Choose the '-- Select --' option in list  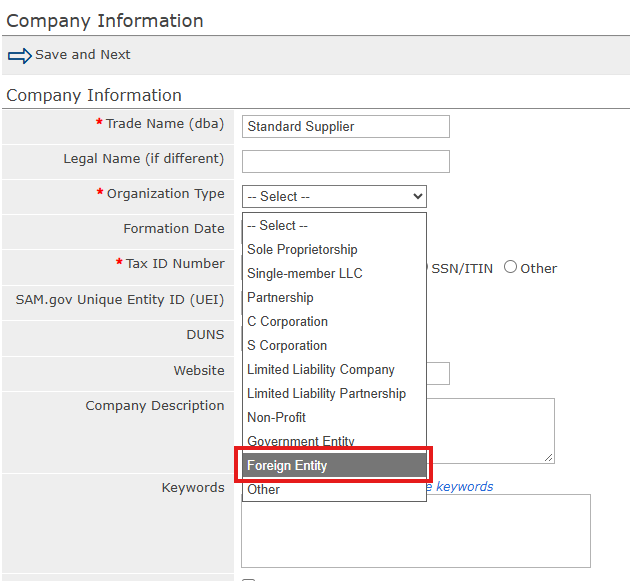(334, 225)
